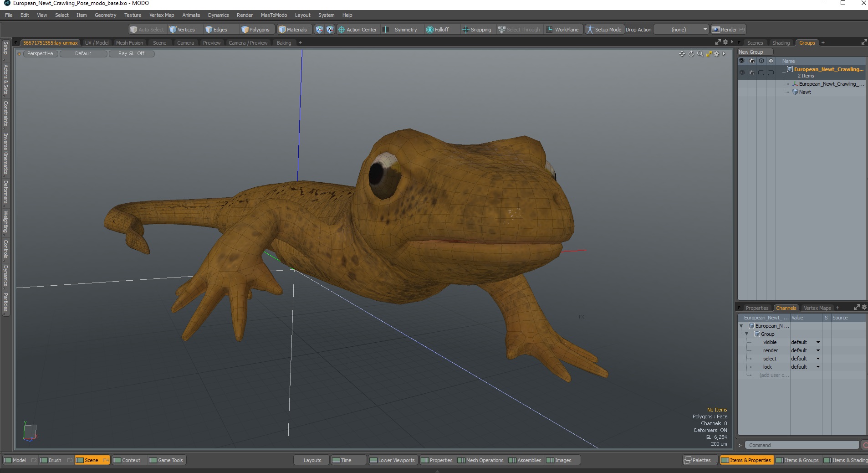Click the viewport zoom magnifier icon

point(700,54)
